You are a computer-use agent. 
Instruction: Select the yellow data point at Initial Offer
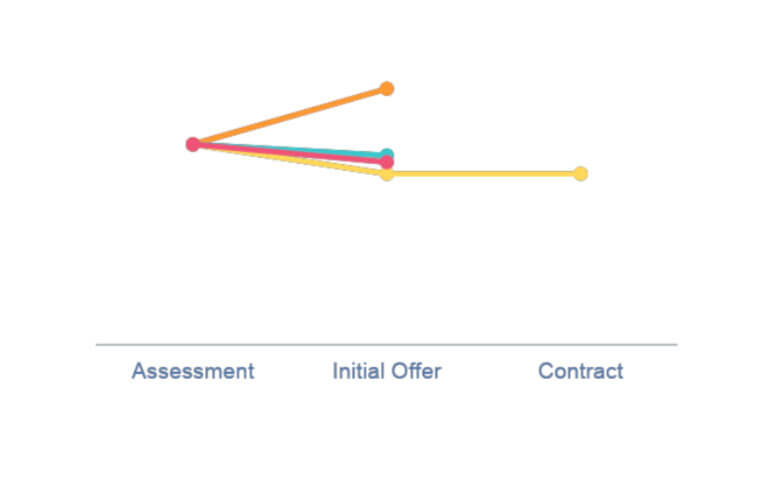[386, 174]
